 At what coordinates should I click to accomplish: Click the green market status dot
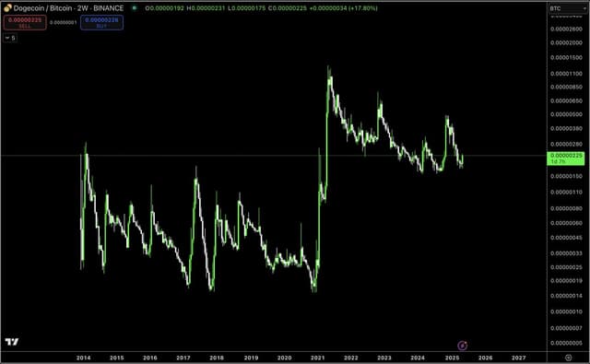[x=134, y=8]
